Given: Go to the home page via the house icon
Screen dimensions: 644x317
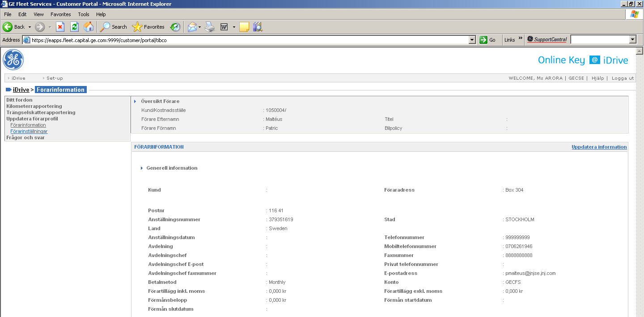Looking at the screenshot, I should pyautogui.click(x=89, y=27).
